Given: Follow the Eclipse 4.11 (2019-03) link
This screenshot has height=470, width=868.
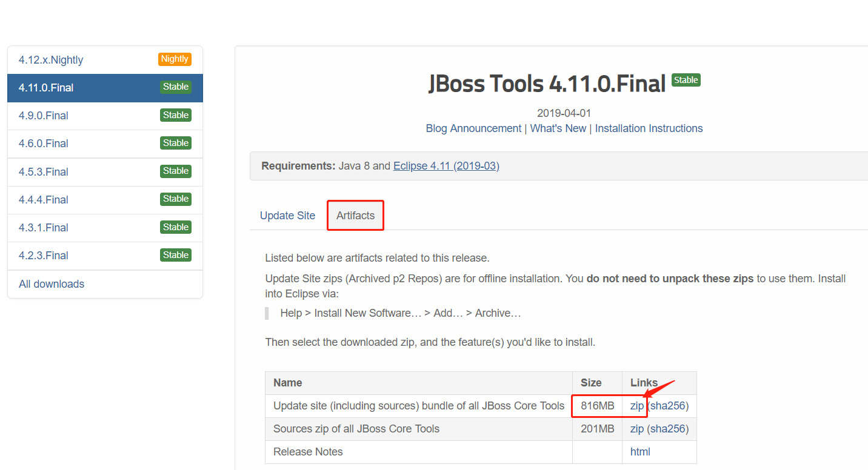Looking at the screenshot, I should click(446, 166).
